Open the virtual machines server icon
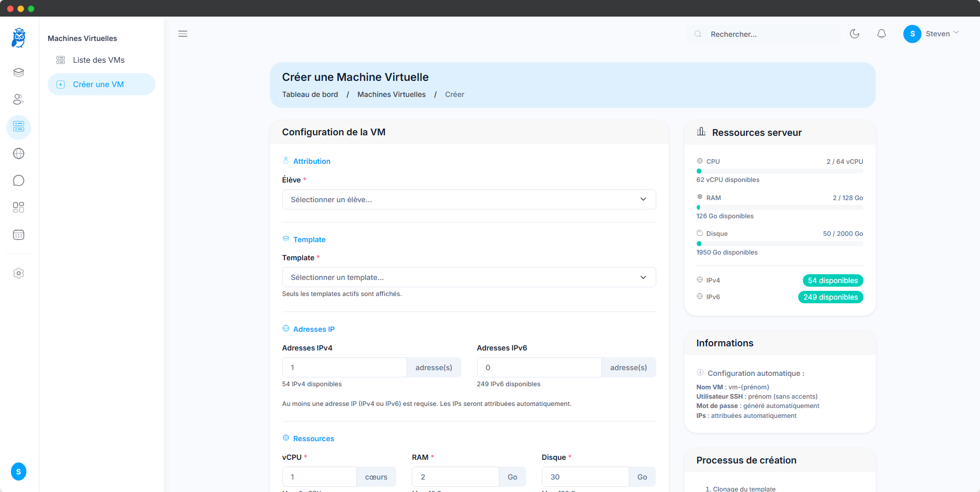 (19, 127)
